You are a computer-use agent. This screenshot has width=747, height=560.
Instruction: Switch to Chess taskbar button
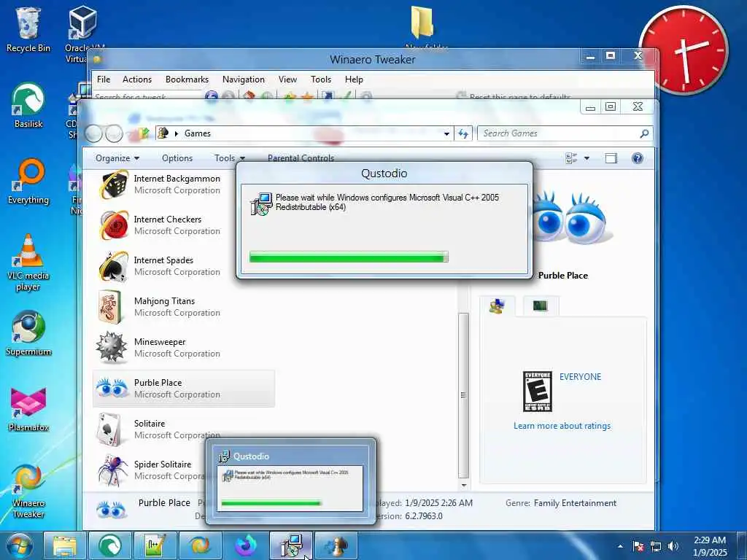(336, 545)
